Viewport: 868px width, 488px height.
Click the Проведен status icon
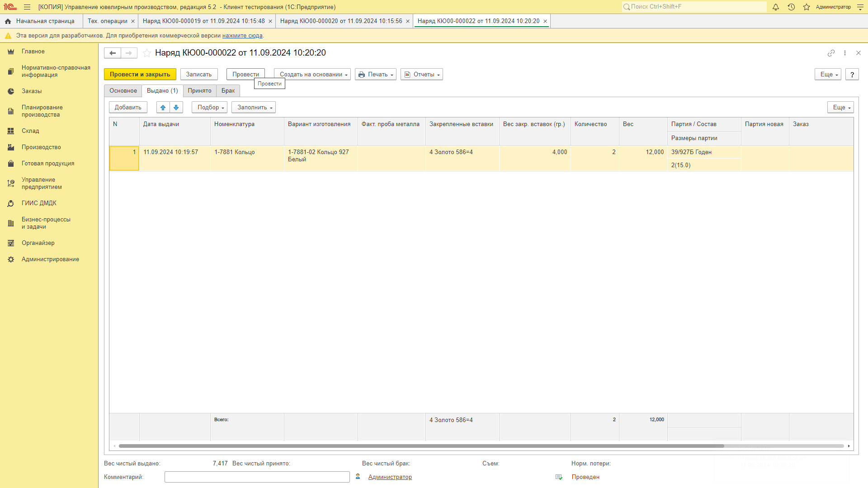559,477
